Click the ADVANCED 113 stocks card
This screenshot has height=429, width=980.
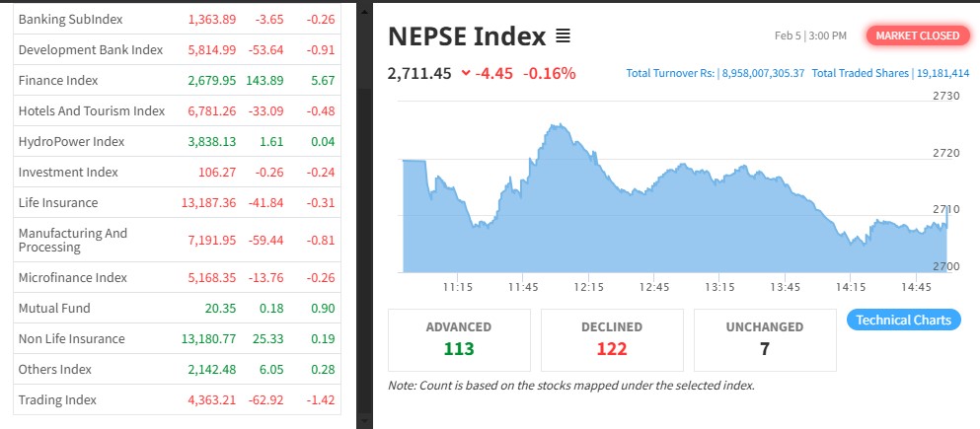pos(459,338)
